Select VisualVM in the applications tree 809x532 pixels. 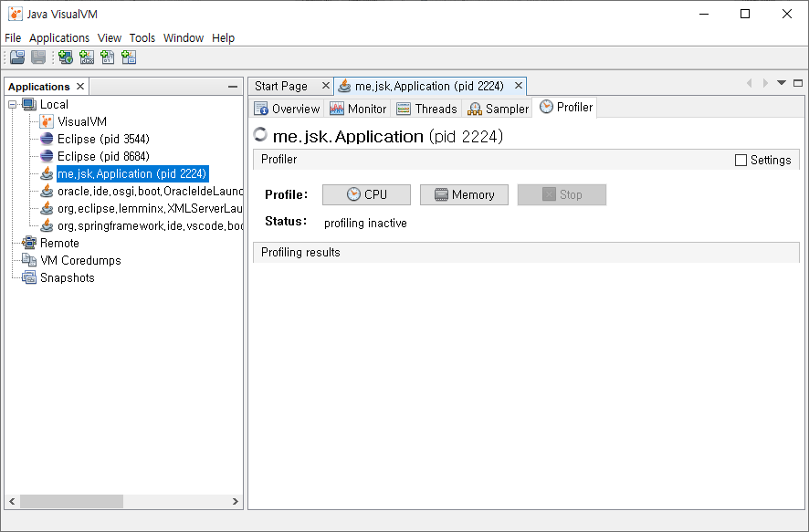coord(82,122)
